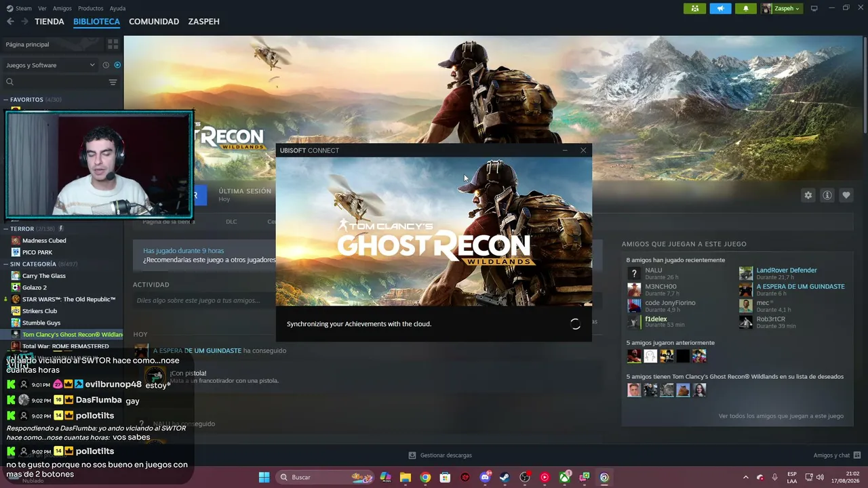Open the Windows Start menu
The height and width of the screenshot is (488, 868).
(264, 477)
